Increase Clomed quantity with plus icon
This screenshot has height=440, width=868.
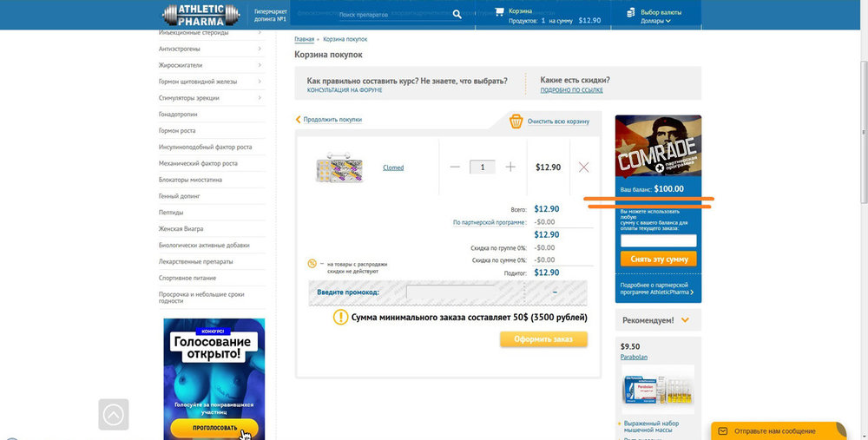pos(510,167)
